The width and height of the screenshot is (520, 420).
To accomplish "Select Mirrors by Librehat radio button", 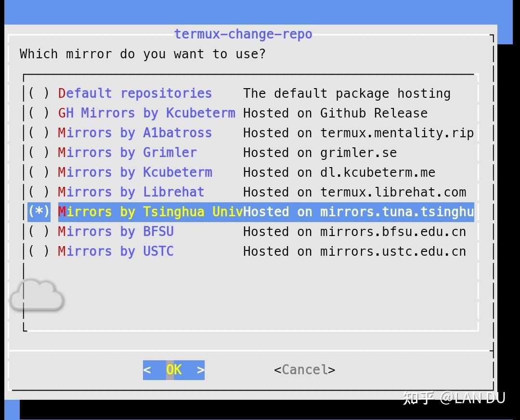I will pos(39,192).
